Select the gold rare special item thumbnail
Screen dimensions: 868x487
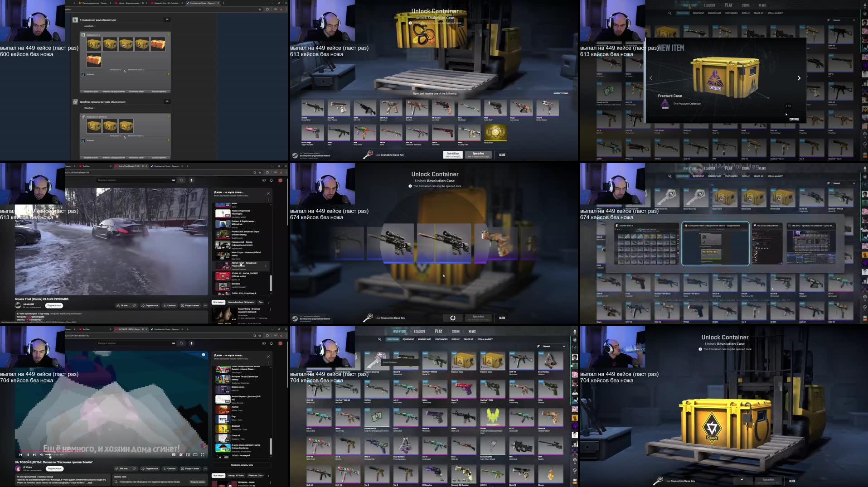pyautogui.click(x=495, y=133)
